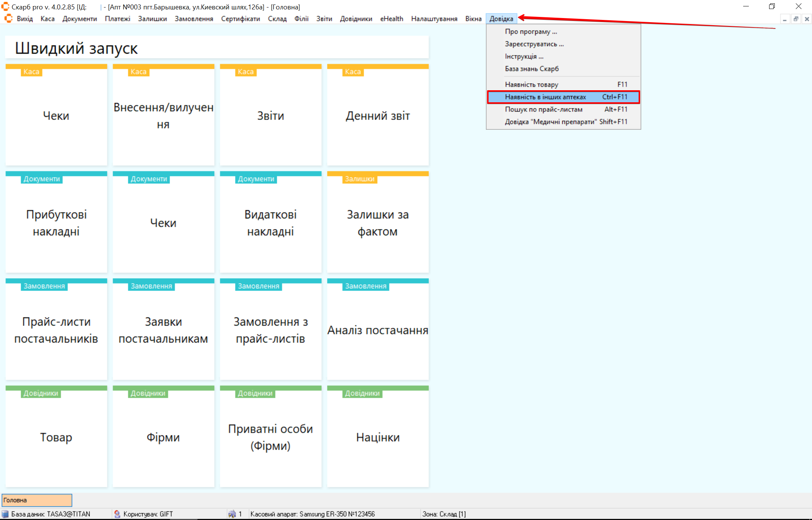Close the inner Головна child window

coord(807,19)
